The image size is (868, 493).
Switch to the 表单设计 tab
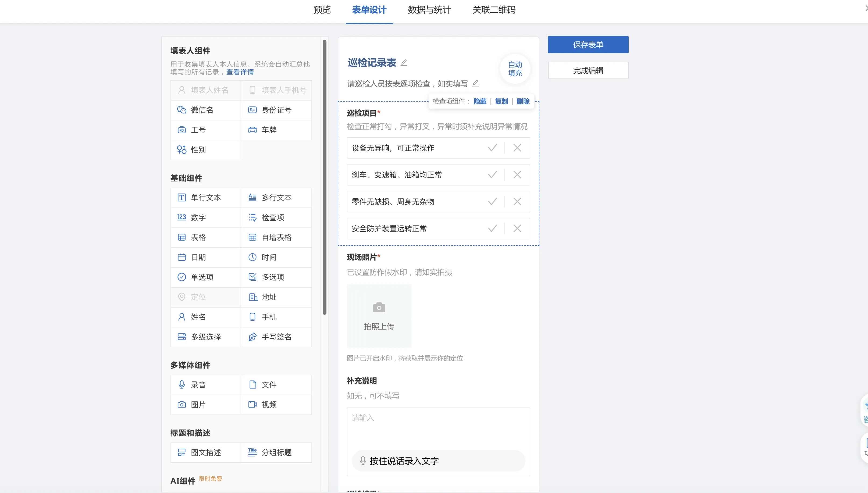[x=369, y=10]
